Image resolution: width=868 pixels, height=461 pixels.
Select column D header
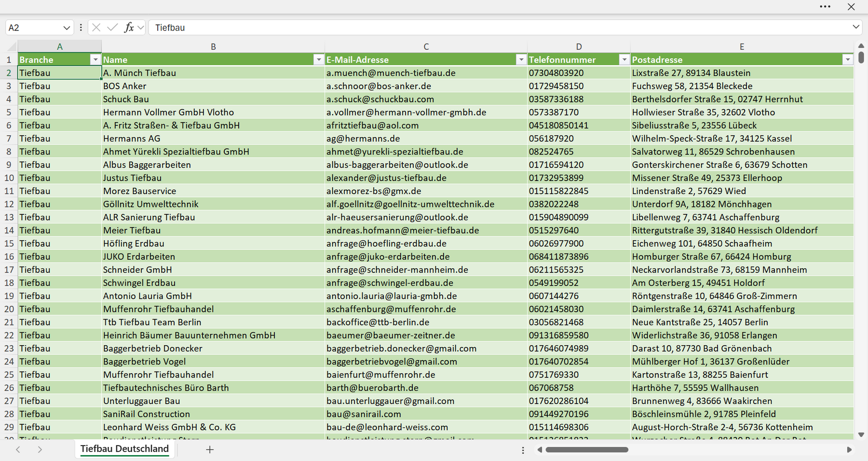point(579,47)
